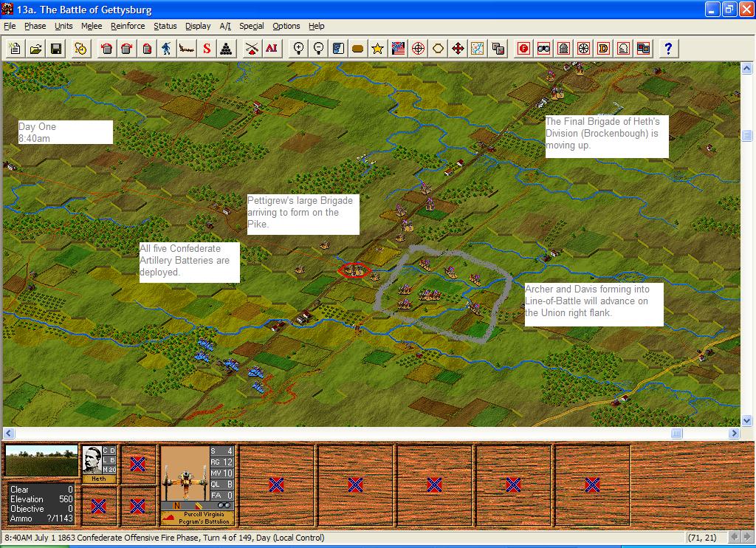Click the brown unit-bases oval icon
Screen dimensions: 756x548
point(358,48)
